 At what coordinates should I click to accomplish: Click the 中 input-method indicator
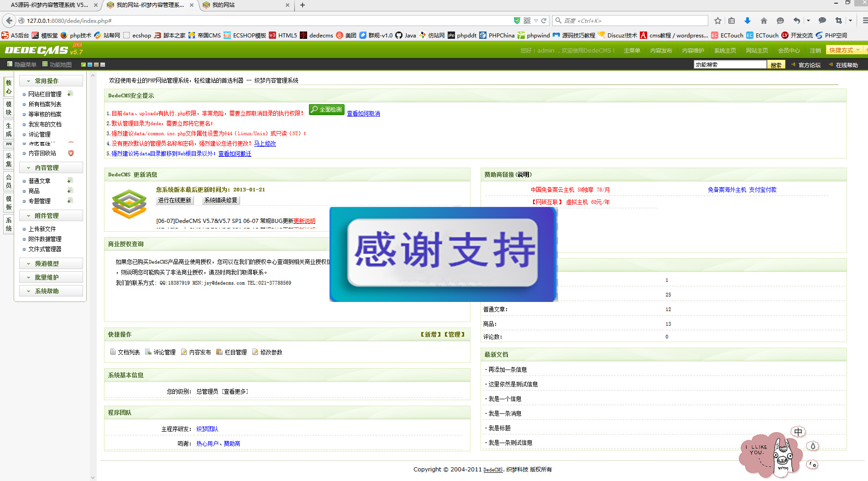click(798, 432)
